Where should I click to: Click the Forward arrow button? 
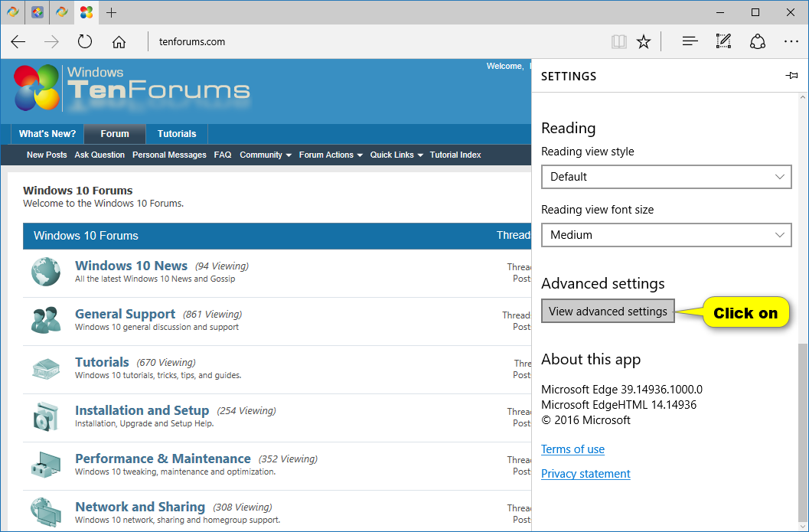pyautogui.click(x=51, y=42)
